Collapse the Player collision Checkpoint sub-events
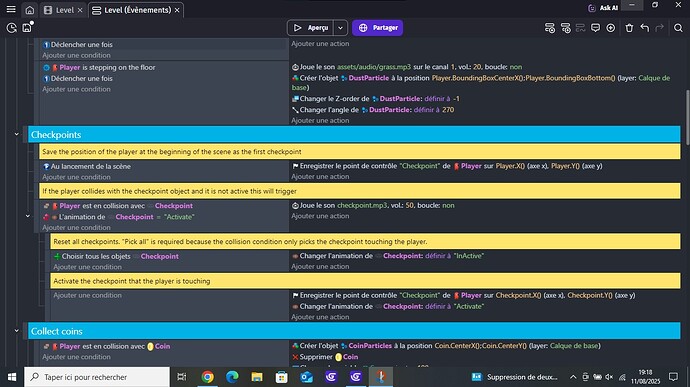Image resolution: width=690 pixels, height=387 pixels. click(28, 216)
